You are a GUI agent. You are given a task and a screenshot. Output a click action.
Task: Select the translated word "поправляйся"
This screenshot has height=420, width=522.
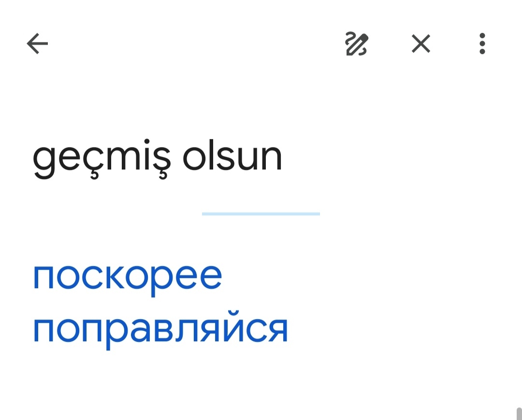pyautogui.click(x=160, y=330)
